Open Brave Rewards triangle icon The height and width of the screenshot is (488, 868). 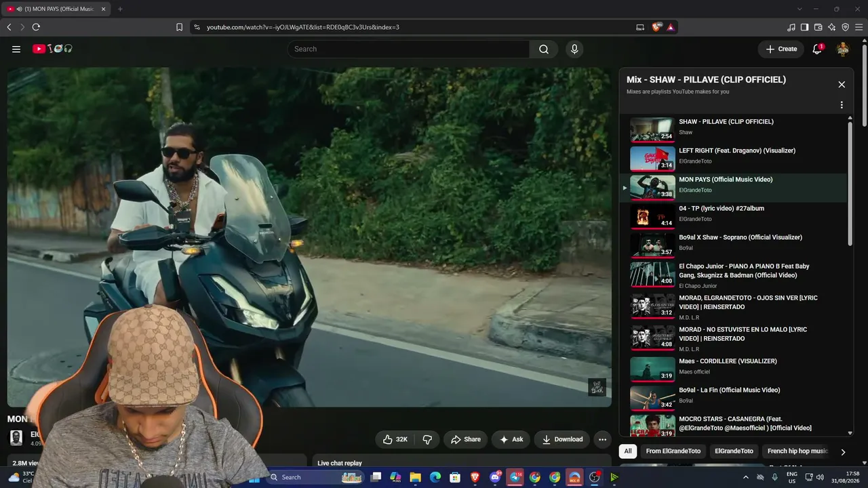coord(670,27)
